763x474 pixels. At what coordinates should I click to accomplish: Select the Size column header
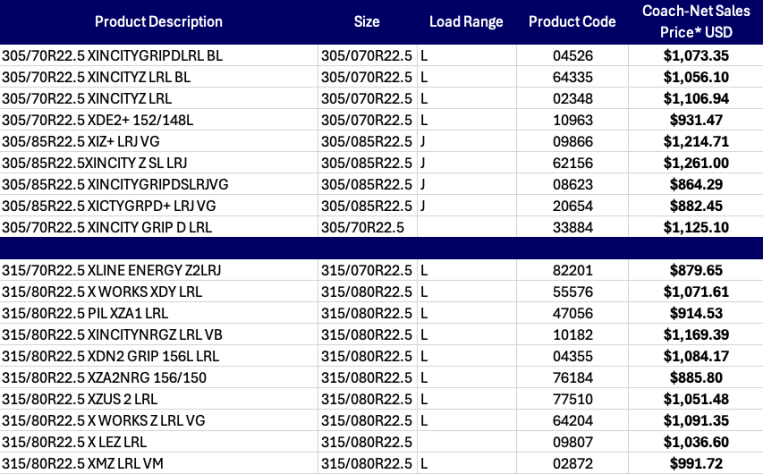pyautogui.click(x=366, y=22)
